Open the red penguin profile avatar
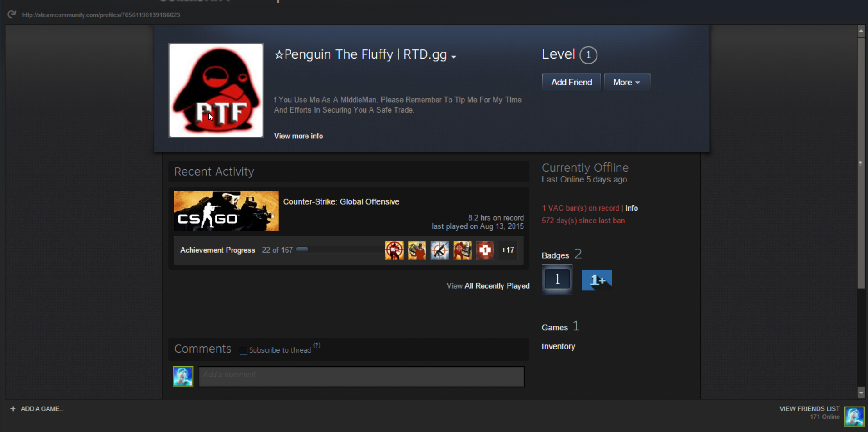The height and width of the screenshot is (432, 868). (x=216, y=90)
